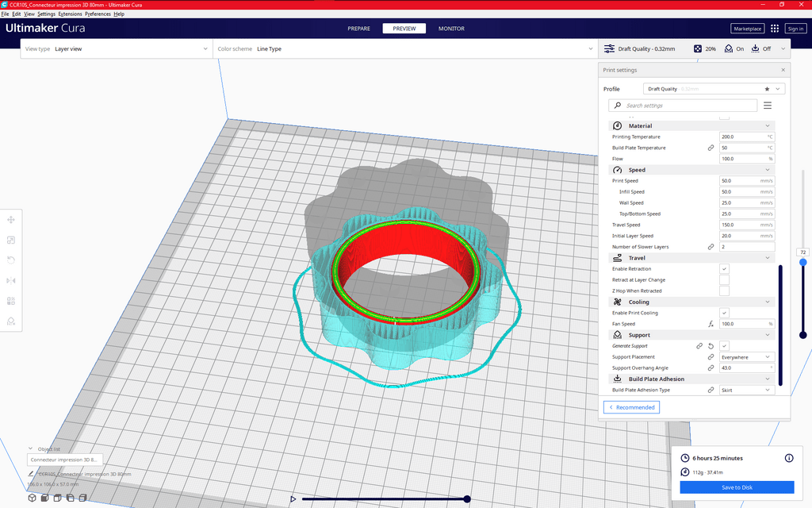The height and width of the screenshot is (508, 812).
Task: Switch to left side view cube icon
Action: point(70,498)
